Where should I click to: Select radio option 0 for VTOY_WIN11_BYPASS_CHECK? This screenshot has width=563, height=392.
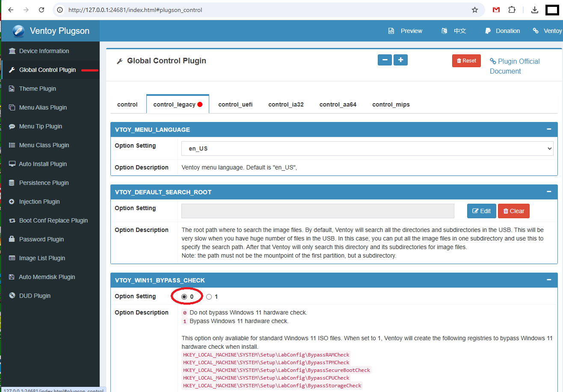(x=184, y=297)
